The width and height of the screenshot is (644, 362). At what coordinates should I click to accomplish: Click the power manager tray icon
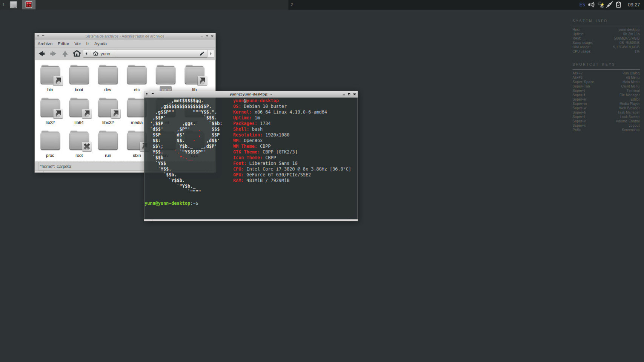click(x=601, y=5)
